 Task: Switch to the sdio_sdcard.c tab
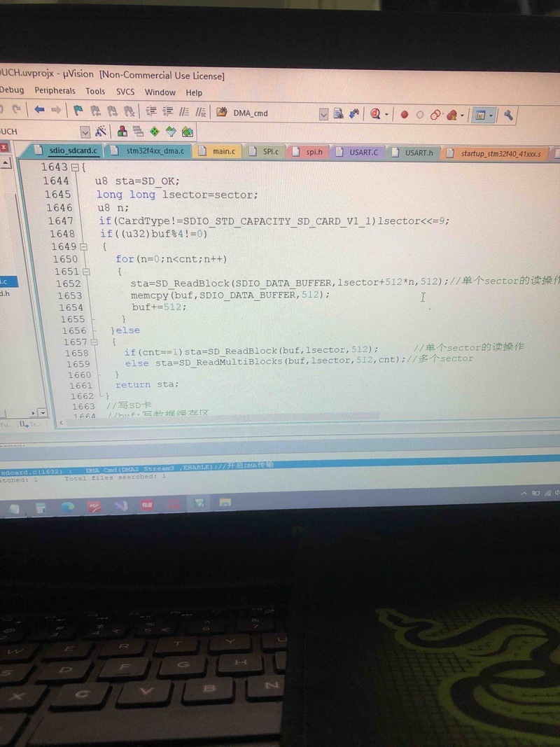coord(66,151)
